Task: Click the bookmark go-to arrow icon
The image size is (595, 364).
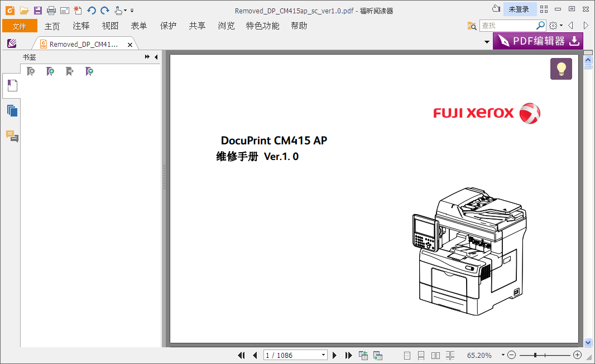Action: pyautogui.click(x=69, y=71)
